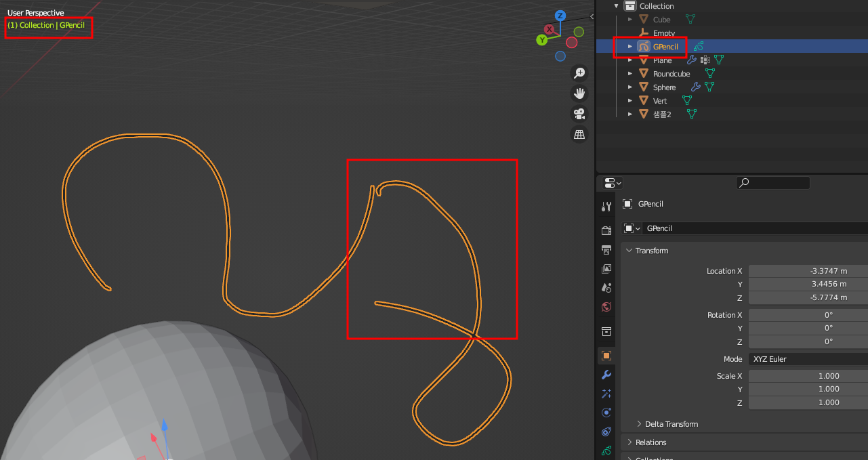The height and width of the screenshot is (460, 868).
Task: Expand the Vert entry in outliner
Action: (x=630, y=100)
